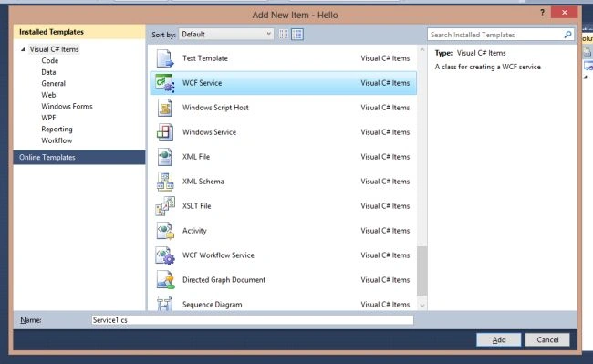Select the Reporting category
Screen dimensions: 593x364
pyautogui.click(x=57, y=129)
